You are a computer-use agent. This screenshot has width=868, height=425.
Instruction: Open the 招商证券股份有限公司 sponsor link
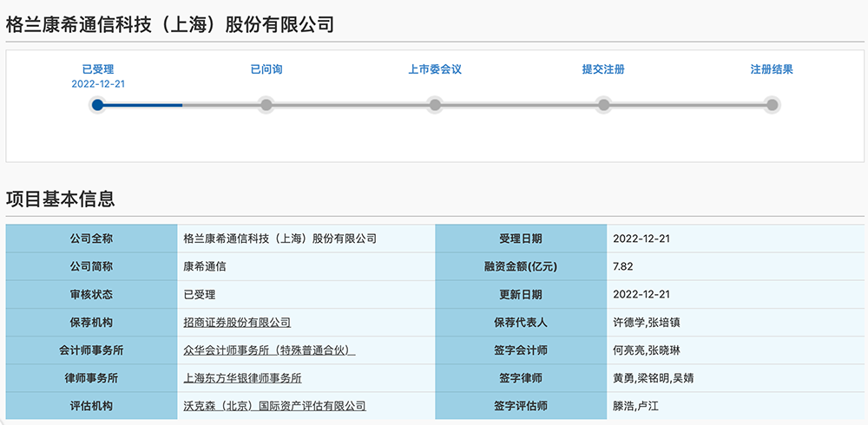pyautogui.click(x=237, y=323)
